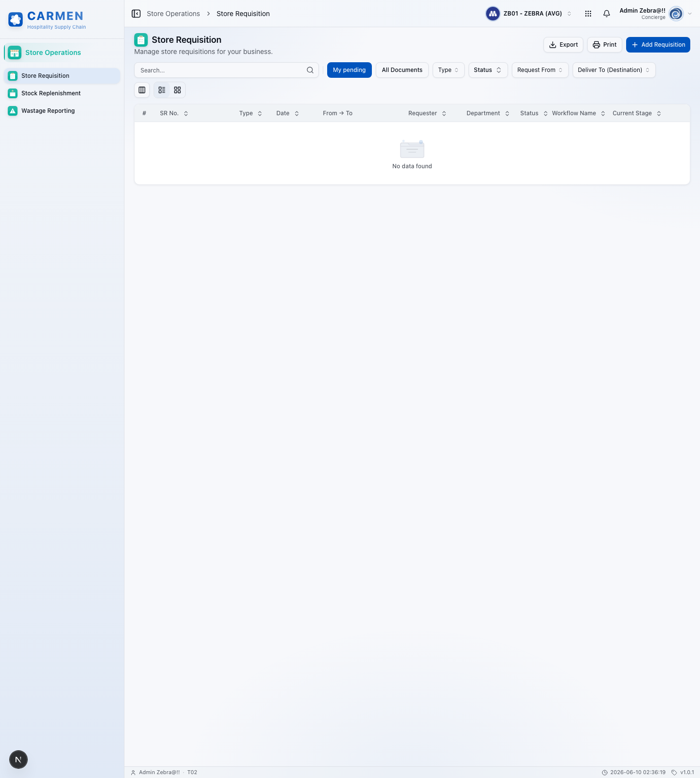Open the Type filter dropdown
The image size is (700, 778).
[449, 70]
